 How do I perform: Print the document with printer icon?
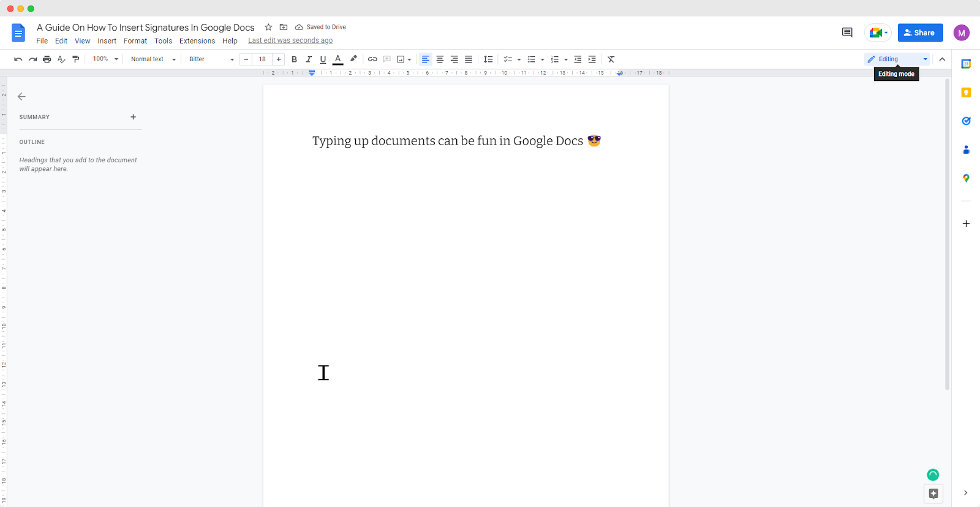pos(47,59)
